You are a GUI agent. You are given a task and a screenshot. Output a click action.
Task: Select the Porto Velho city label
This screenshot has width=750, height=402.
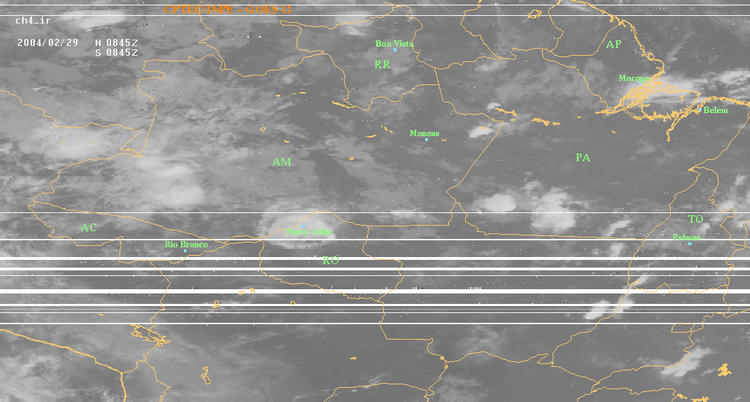[x=309, y=232]
